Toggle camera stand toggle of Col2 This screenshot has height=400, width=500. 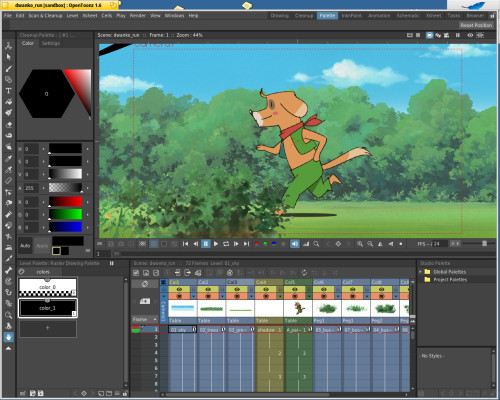coord(208,296)
